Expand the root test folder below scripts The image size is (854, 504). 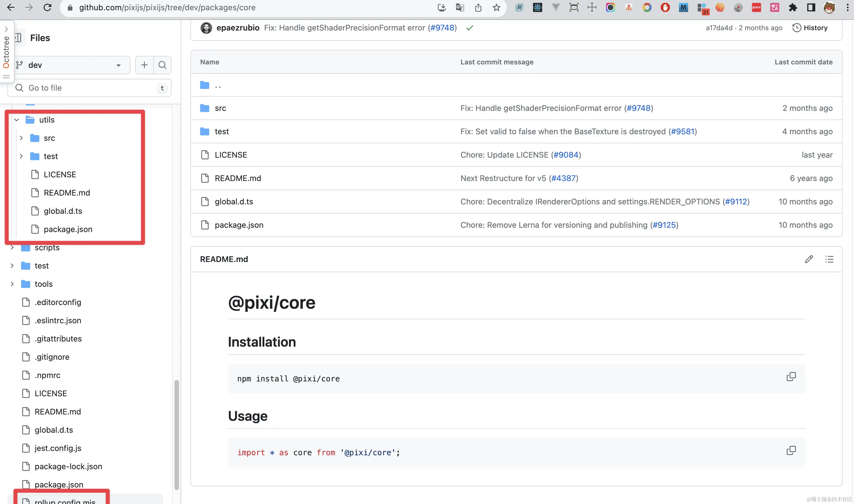coord(12,266)
